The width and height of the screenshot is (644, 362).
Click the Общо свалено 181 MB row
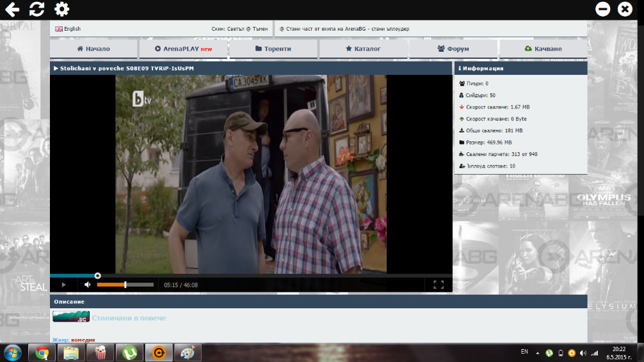[490, 130]
